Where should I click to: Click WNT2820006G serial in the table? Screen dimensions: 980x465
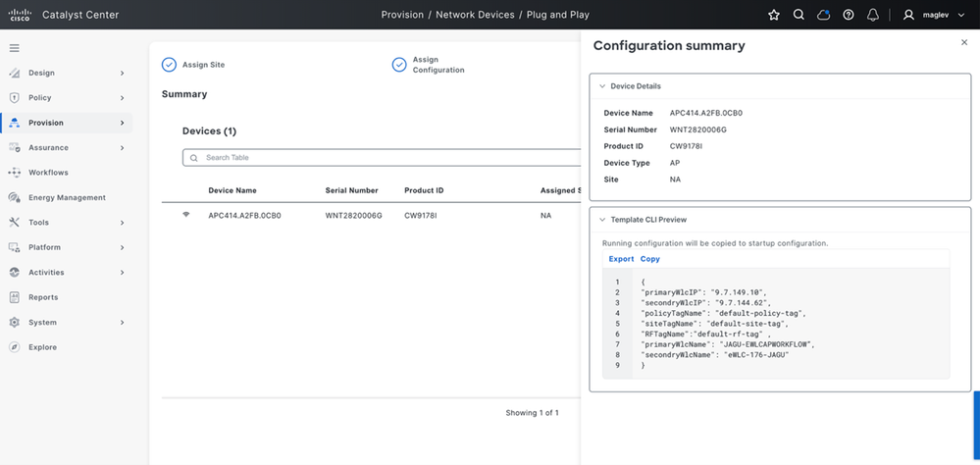[354, 216]
